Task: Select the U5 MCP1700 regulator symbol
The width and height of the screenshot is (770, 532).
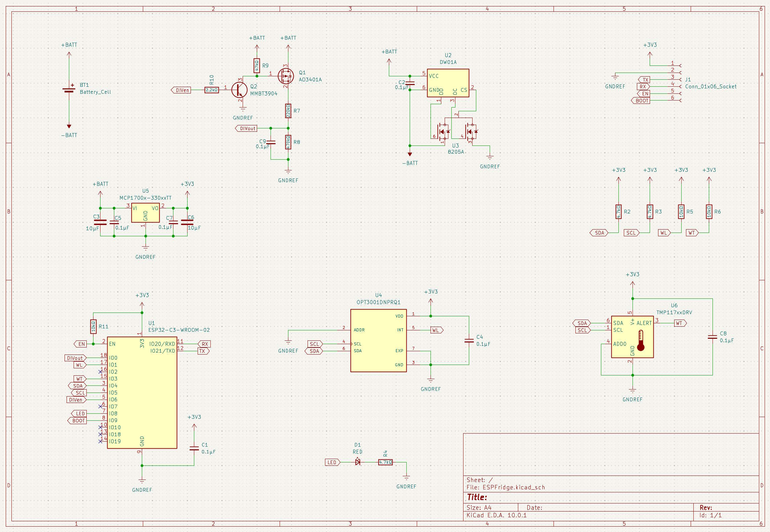Action: pyautogui.click(x=145, y=212)
